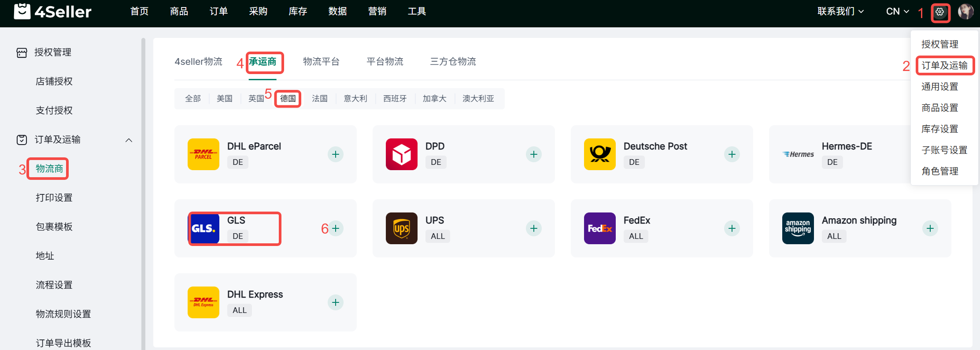Add Amazon shipping with plus icon

(930, 228)
